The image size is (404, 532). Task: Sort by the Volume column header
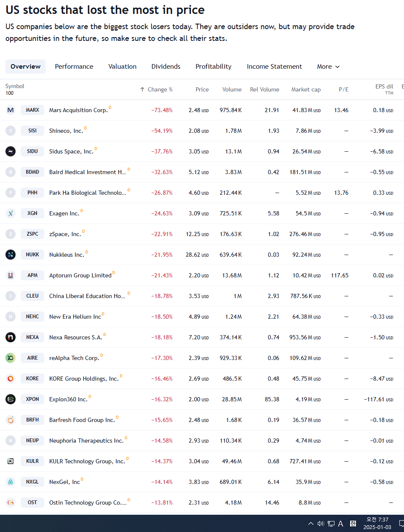pyautogui.click(x=232, y=89)
